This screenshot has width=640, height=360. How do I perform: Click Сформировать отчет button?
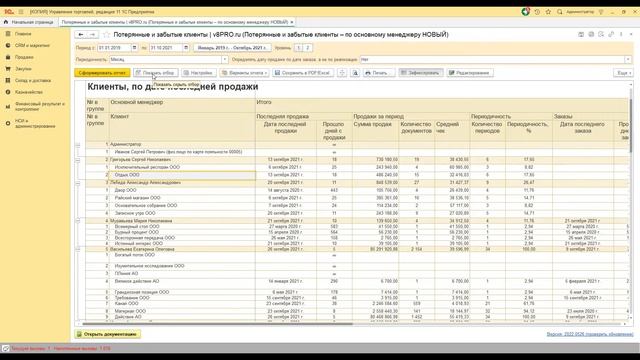(102, 73)
